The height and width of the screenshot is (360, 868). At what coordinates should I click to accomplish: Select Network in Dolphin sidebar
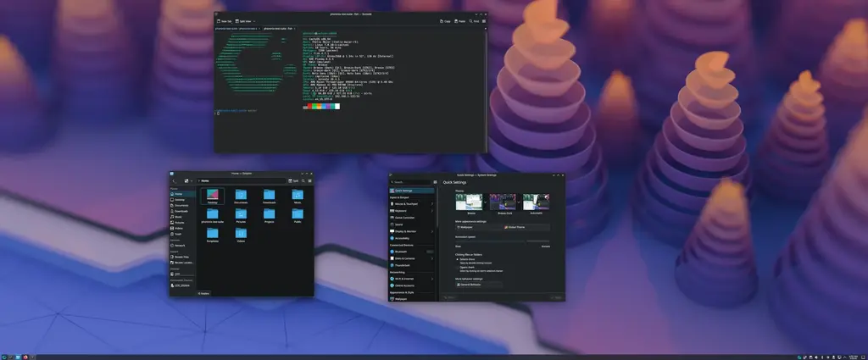pyautogui.click(x=182, y=246)
